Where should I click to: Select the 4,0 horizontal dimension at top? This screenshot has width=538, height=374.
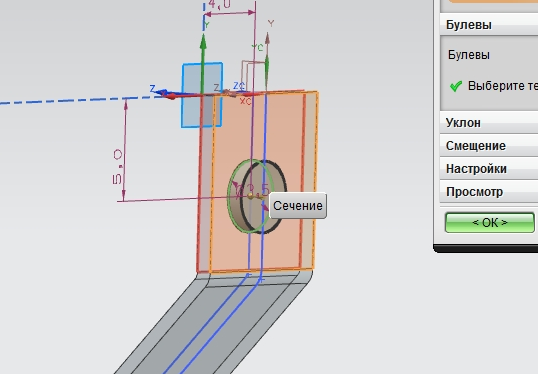pos(220,4)
